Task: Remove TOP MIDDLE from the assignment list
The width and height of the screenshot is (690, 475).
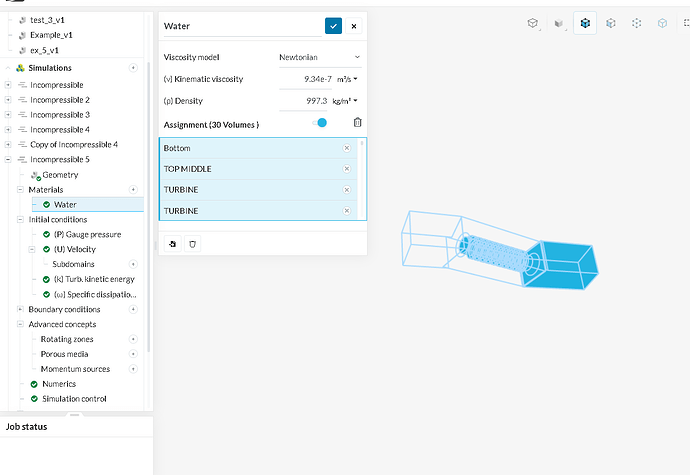Action: click(347, 169)
